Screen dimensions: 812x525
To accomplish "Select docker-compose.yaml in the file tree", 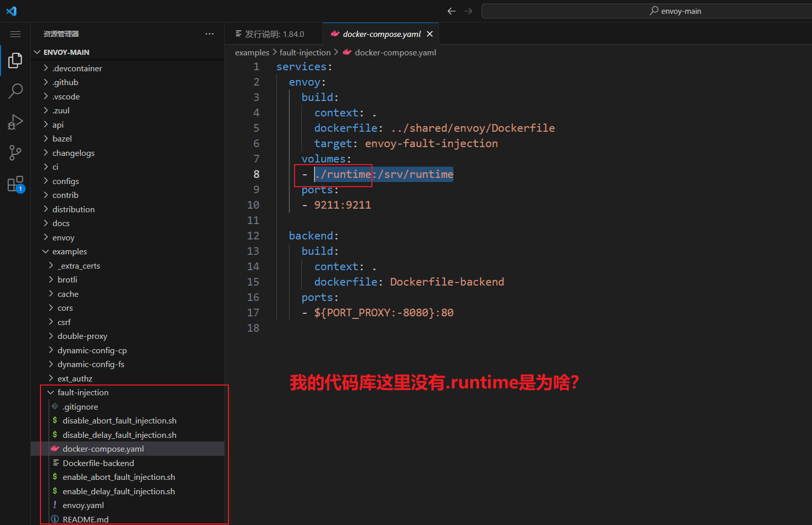I will [x=128, y=449].
